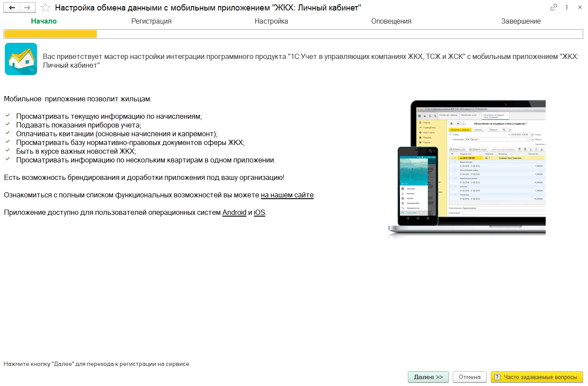588x386 pixels.
Task: Follow the 'на нашем сайте' link
Action: click(287, 195)
